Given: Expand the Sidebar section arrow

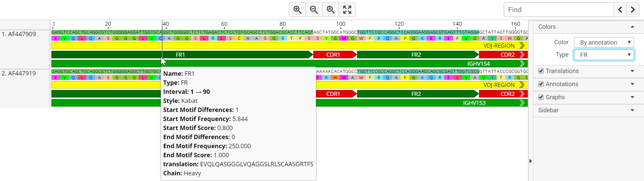Looking at the screenshot, I should pos(632,110).
